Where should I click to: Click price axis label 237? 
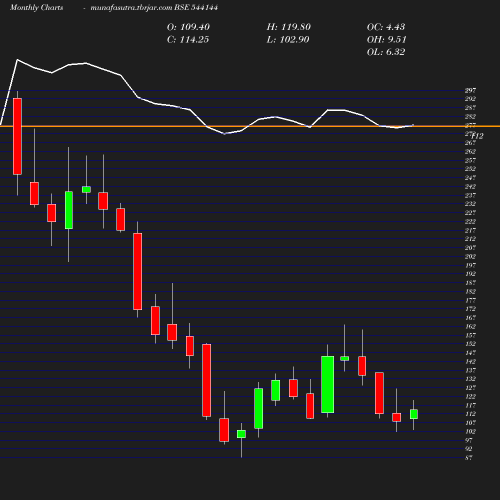pyautogui.click(x=470, y=195)
